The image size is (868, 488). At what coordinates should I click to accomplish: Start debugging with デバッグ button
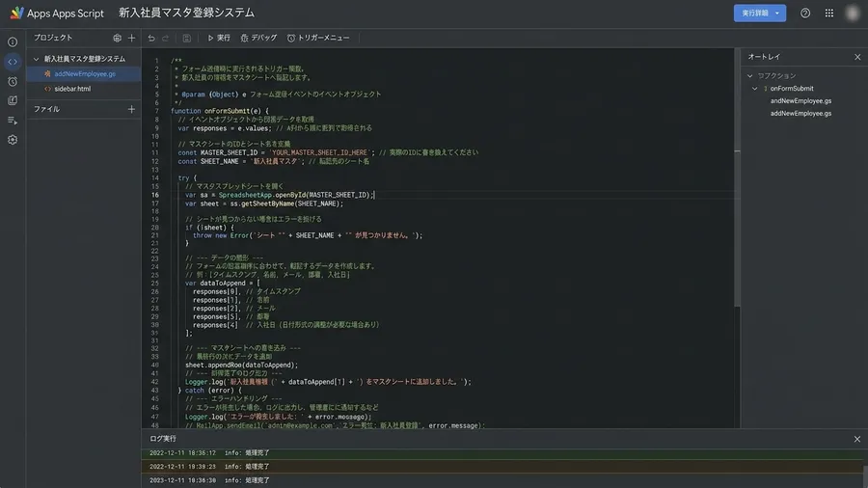(x=258, y=38)
